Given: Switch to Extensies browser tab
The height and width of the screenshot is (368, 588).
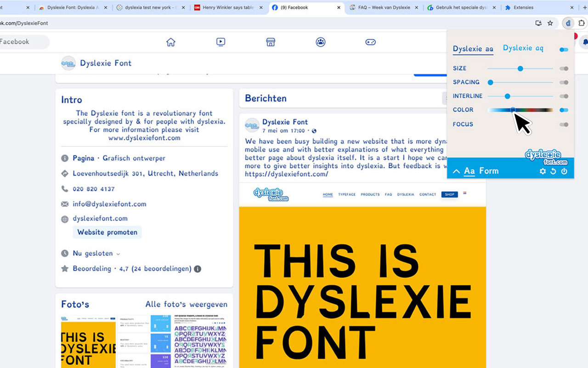Looking at the screenshot, I should (x=539, y=7).
